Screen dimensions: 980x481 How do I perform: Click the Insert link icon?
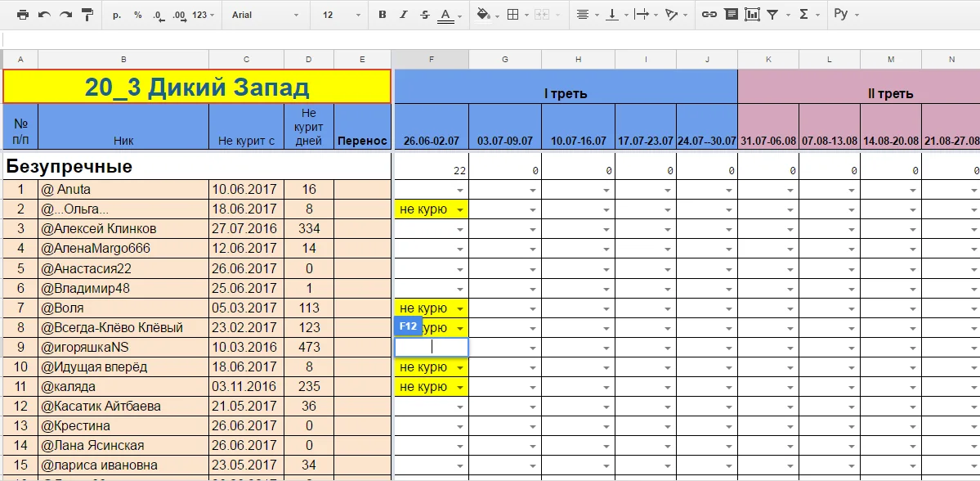[709, 15]
